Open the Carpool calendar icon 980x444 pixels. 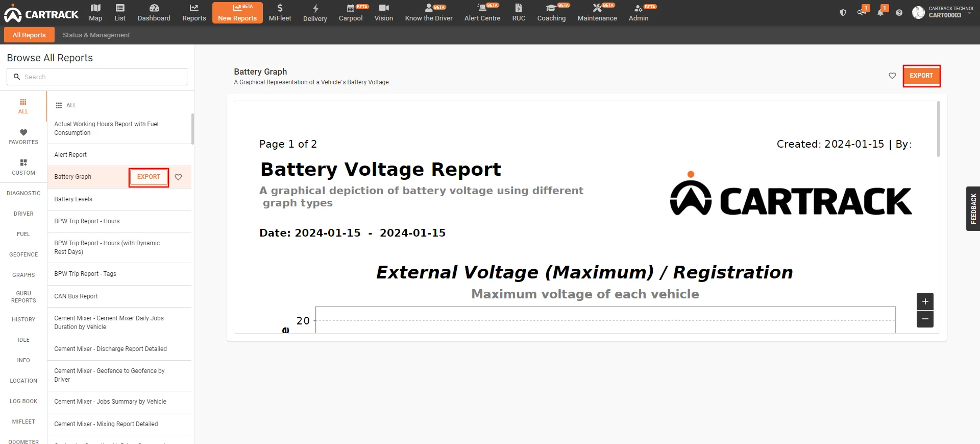click(351, 8)
